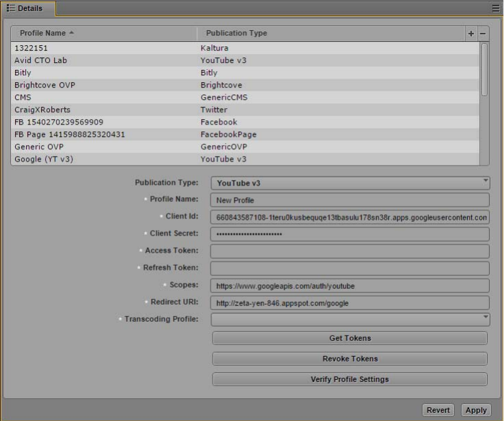The image size is (504, 421).
Task: Open the Transcoding Profile dropdown
Action: [350, 320]
